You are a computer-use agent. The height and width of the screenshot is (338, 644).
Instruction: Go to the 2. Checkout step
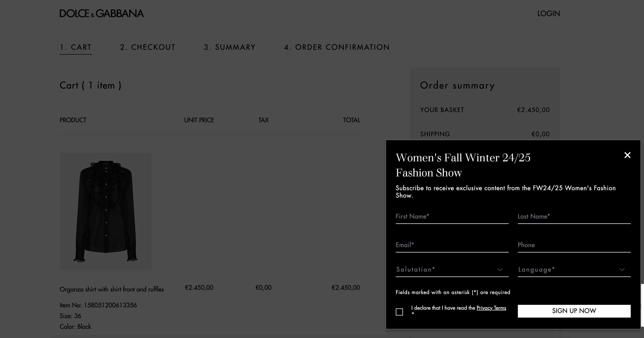point(148,47)
